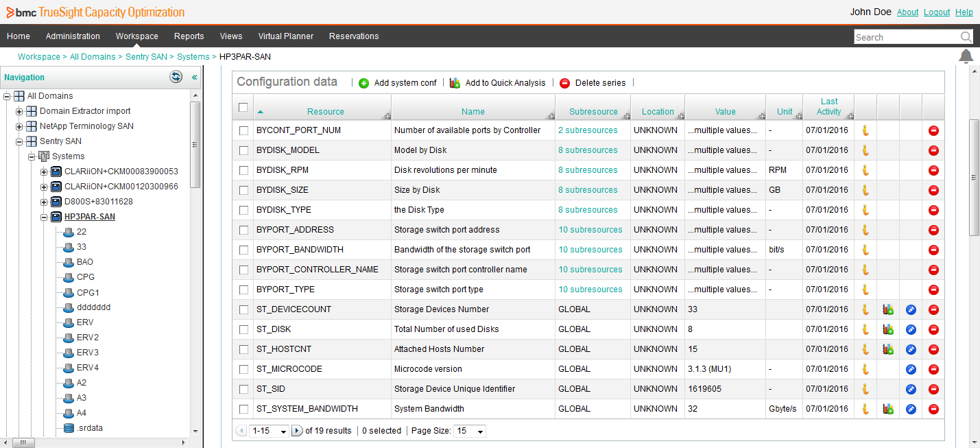Screen dimensions: 980x448
Task: Check the ST_SID row checkbox
Action: coord(243,389)
